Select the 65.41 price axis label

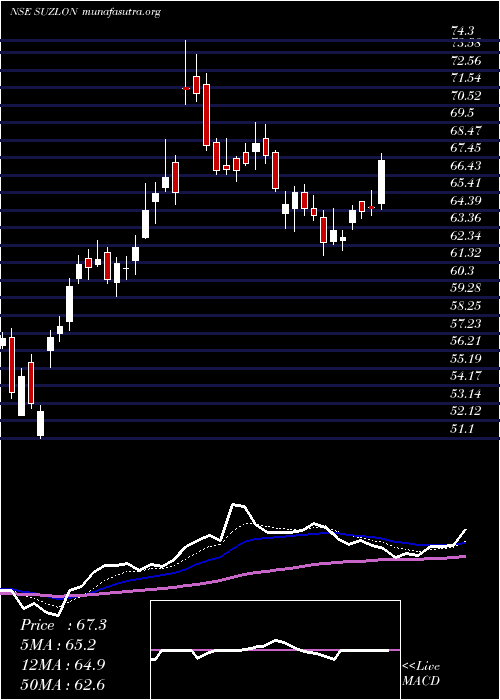click(x=467, y=183)
